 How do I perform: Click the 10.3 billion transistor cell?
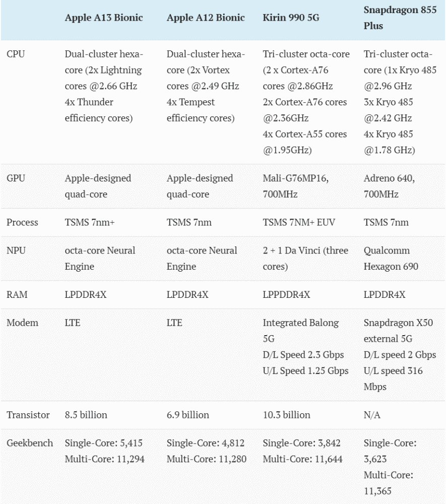click(x=286, y=415)
